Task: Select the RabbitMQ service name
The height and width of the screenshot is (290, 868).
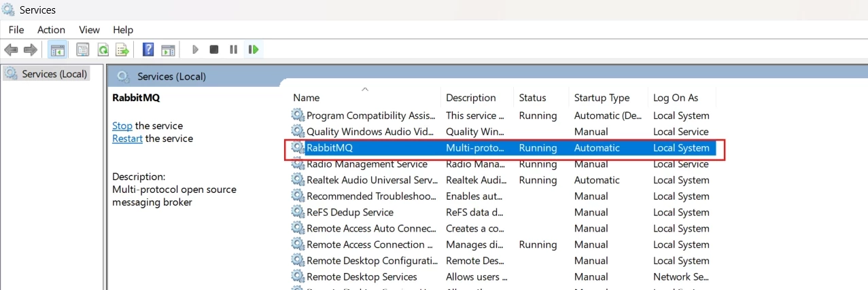Action: [330, 147]
